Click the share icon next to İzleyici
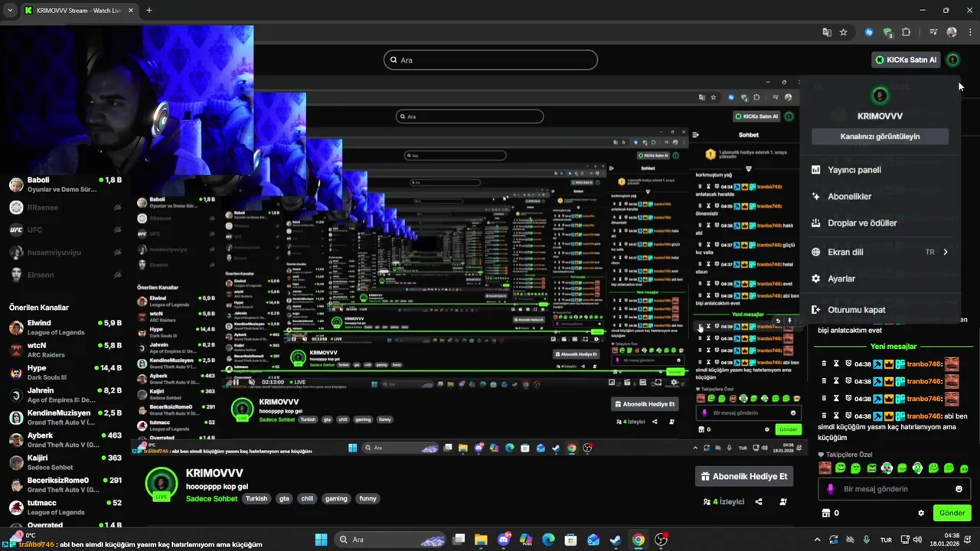Screen dimensions: 980x551 pyautogui.click(x=759, y=502)
